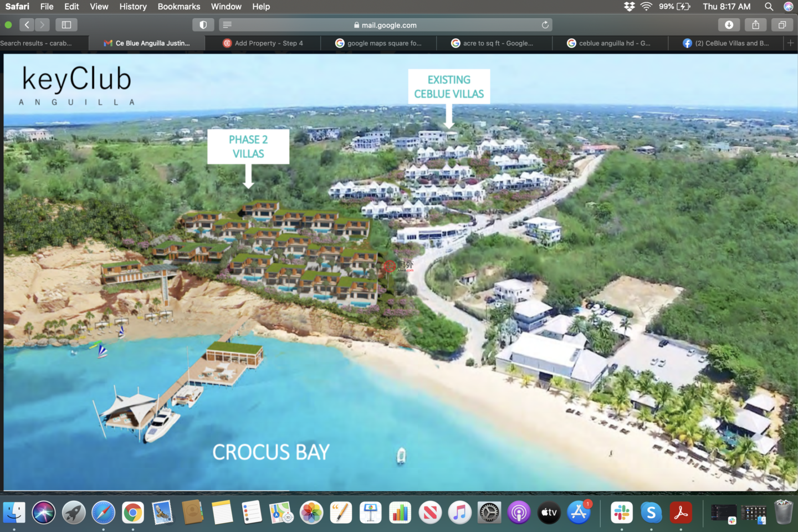Open the Privacy Report shield icon
The height and width of the screenshot is (532, 798).
pyautogui.click(x=203, y=25)
